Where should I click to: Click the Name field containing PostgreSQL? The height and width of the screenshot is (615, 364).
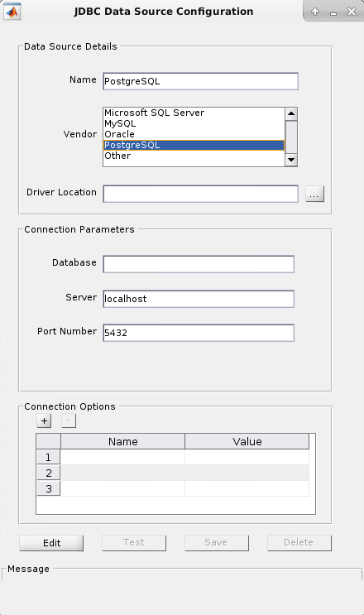point(200,81)
